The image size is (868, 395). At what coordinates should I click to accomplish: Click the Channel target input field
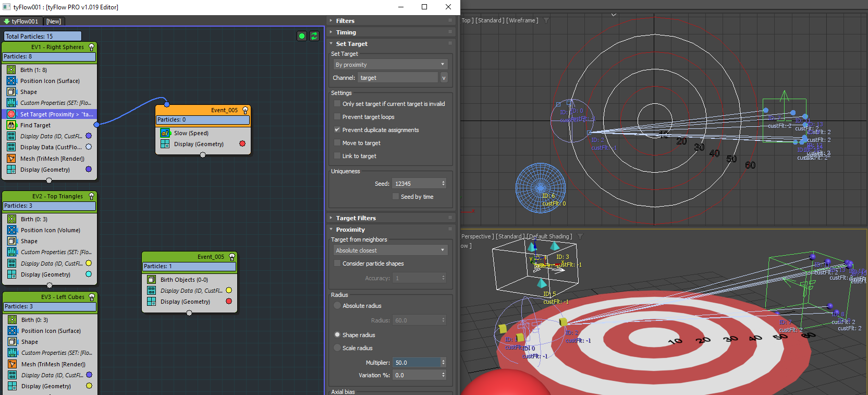pos(398,78)
